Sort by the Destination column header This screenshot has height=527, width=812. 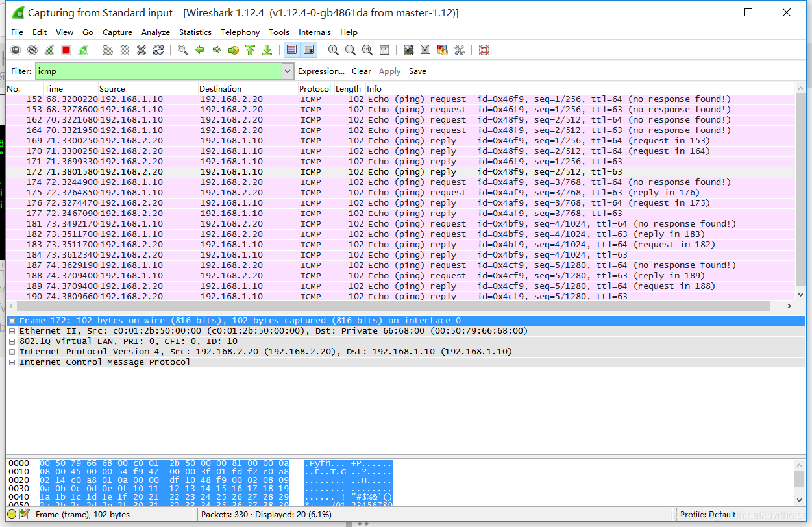pos(248,88)
